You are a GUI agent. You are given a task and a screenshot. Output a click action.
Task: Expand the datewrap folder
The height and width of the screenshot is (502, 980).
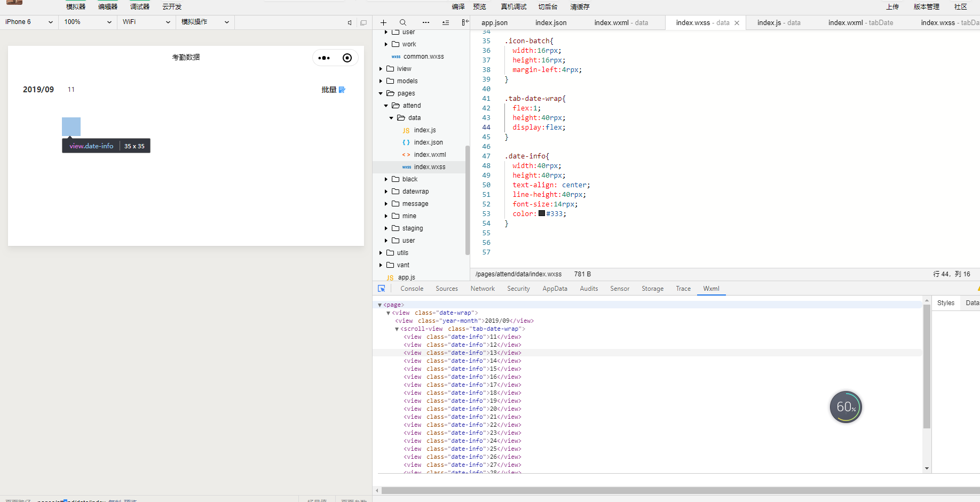click(386, 192)
